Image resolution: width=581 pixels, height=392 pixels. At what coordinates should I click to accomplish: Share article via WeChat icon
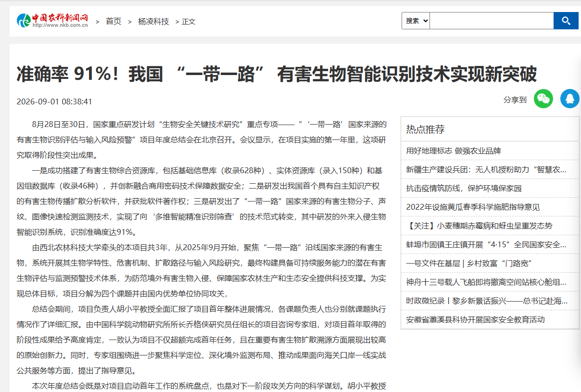(543, 99)
